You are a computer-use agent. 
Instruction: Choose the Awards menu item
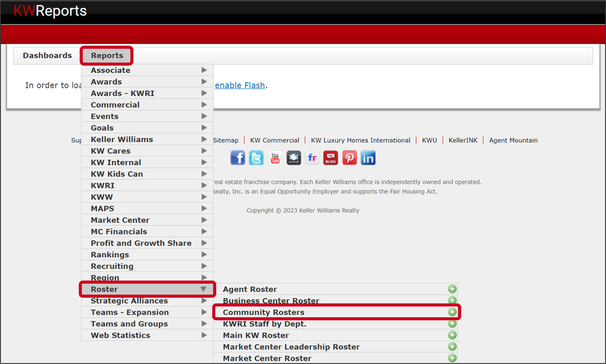(x=147, y=82)
